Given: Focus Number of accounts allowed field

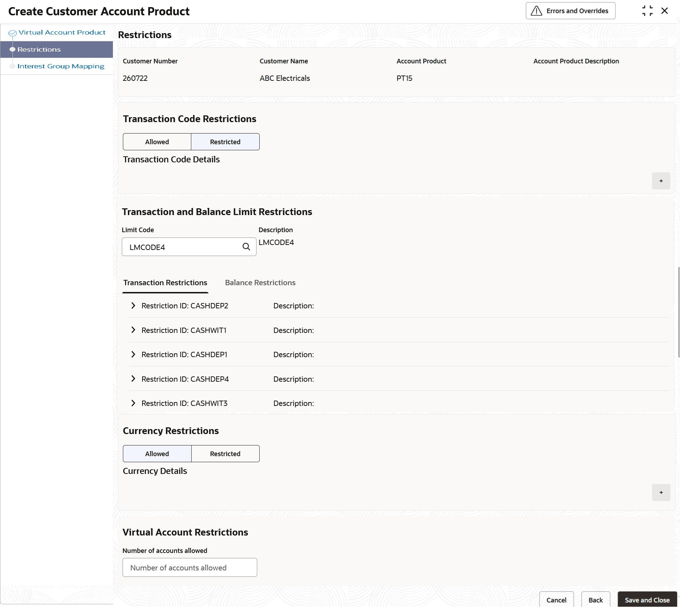Looking at the screenshot, I should point(190,568).
